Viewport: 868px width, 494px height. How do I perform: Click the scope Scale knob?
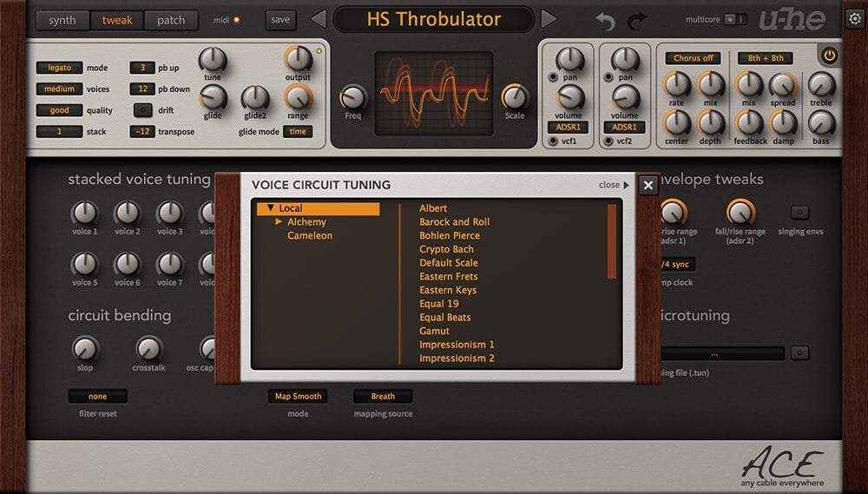click(515, 97)
